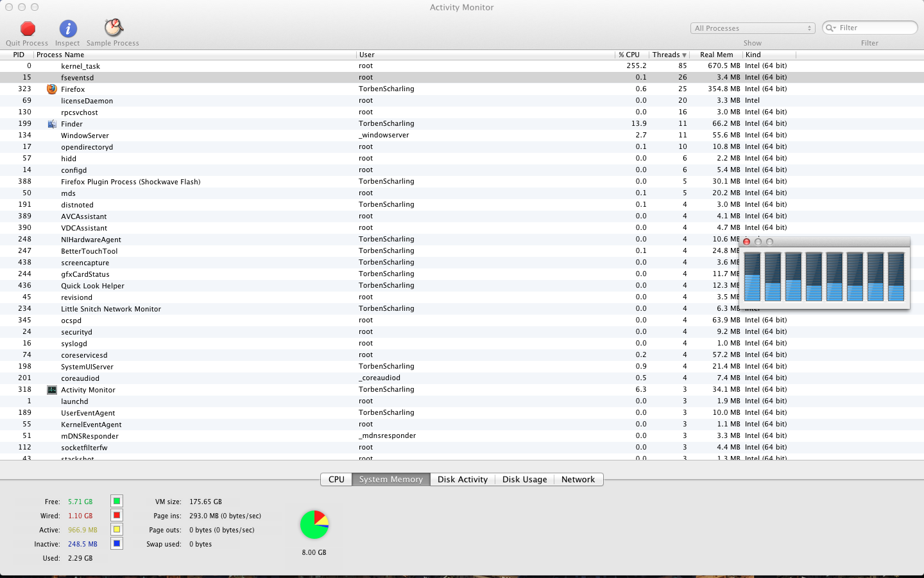Select the AVCAssistant process row
This screenshot has width=924, height=578.
click(x=462, y=216)
